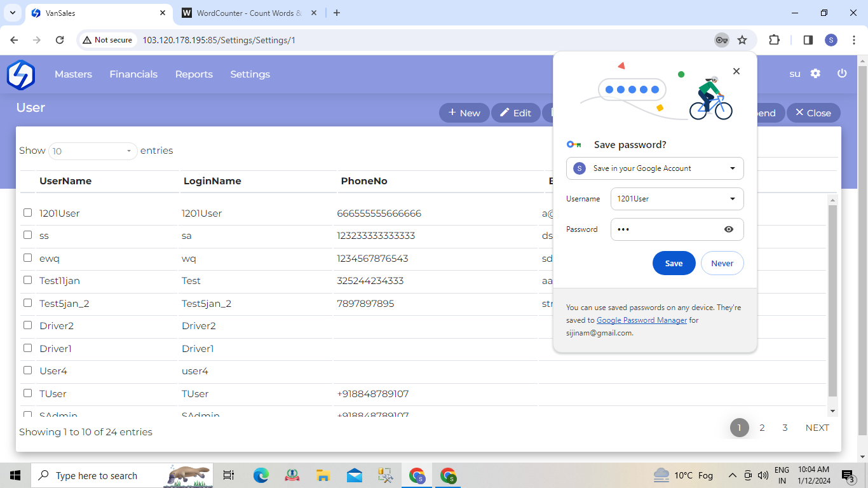Click the power logout icon

842,74
